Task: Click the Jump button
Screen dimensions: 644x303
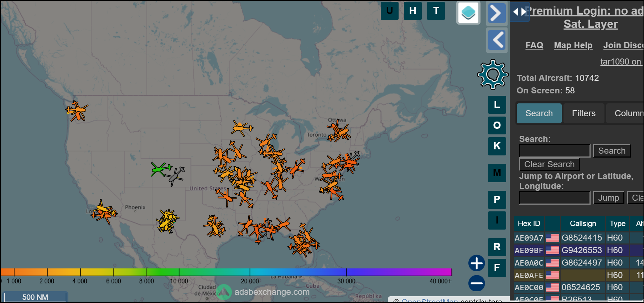Action: (x=608, y=198)
